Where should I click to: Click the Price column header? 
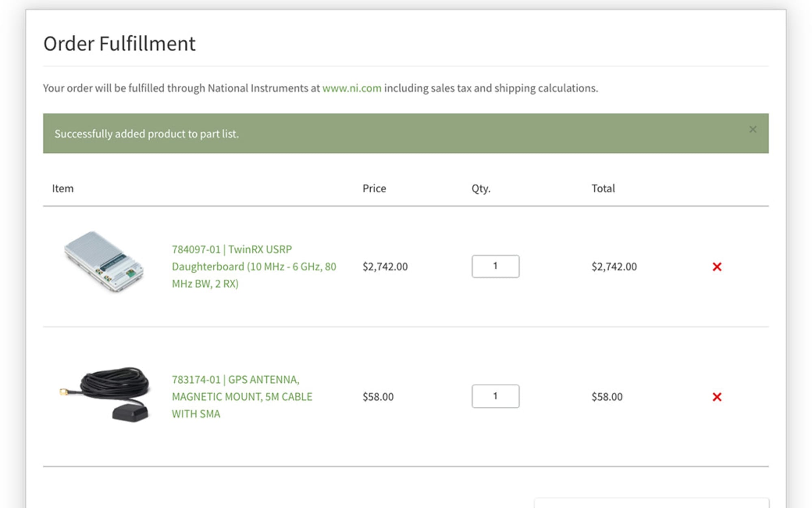click(x=374, y=188)
